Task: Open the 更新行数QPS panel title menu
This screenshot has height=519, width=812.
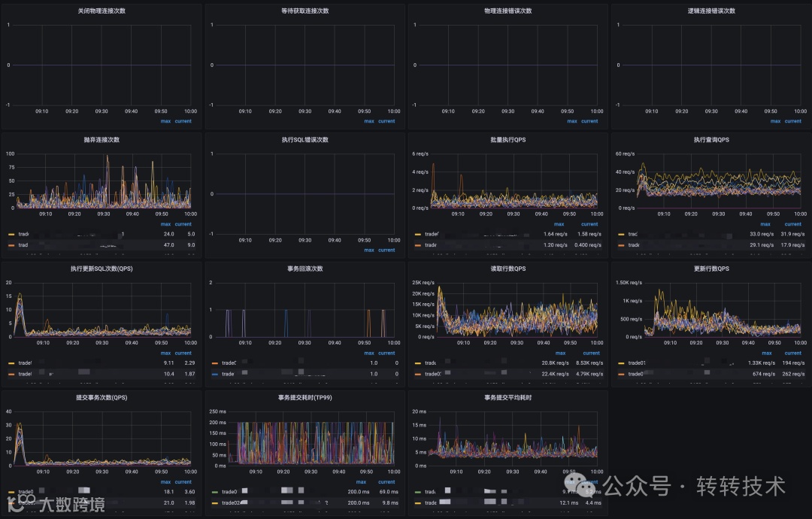Action: pos(711,269)
